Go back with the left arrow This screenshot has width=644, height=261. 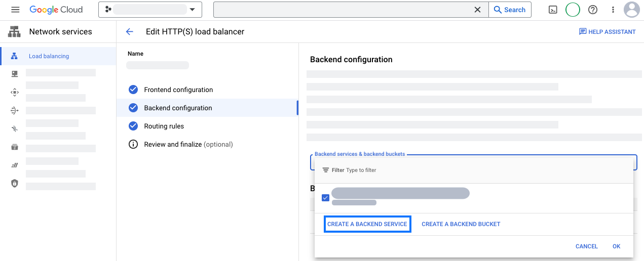click(130, 32)
